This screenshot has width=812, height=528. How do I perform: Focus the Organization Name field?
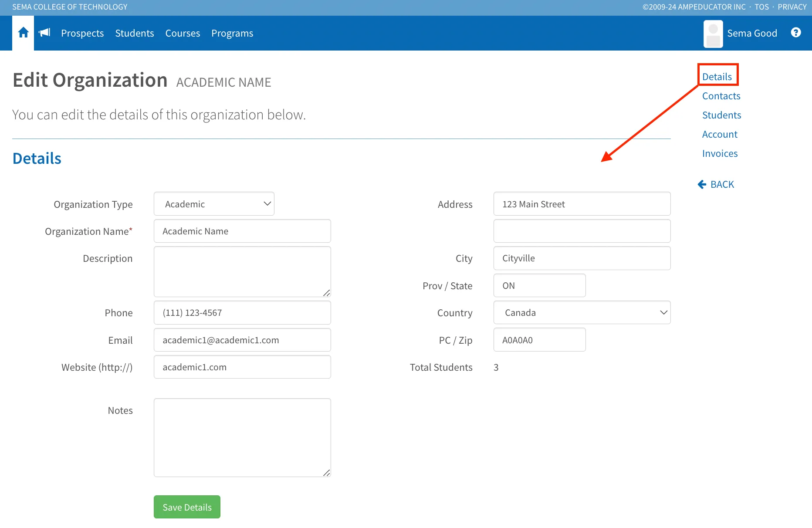tap(242, 231)
